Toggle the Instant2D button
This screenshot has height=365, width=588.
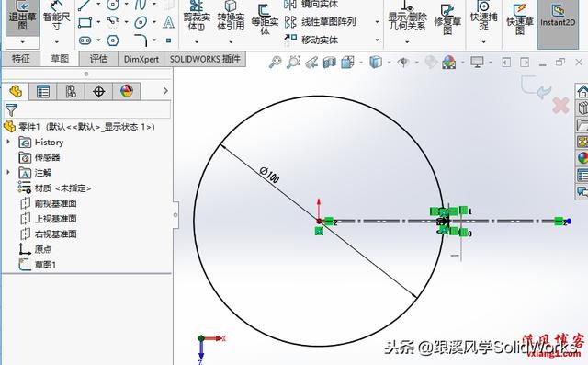pyautogui.click(x=558, y=17)
